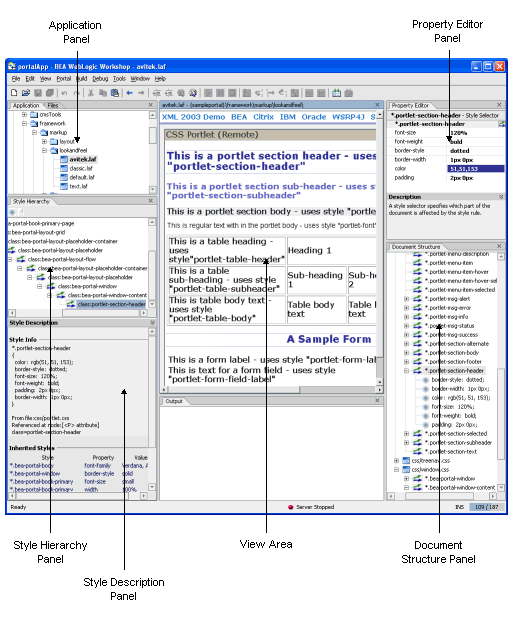
Task: Click the last toolbar icon on the right
Action: [x=348, y=93]
